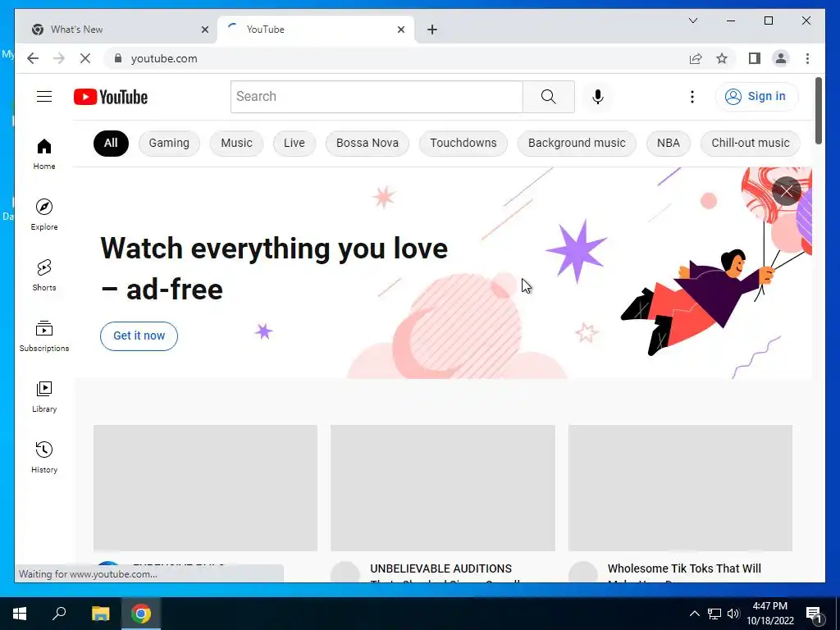Image resolution: width=840 pixels, height=630 pixels.
Task: Filter by the Chill-out music chip
Action: 750,143
